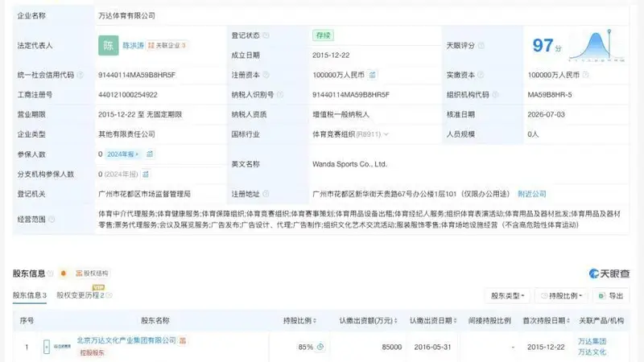Open the 股东类型 filter dropdown
The image size is (644, 362).
[x=508, y=296]
